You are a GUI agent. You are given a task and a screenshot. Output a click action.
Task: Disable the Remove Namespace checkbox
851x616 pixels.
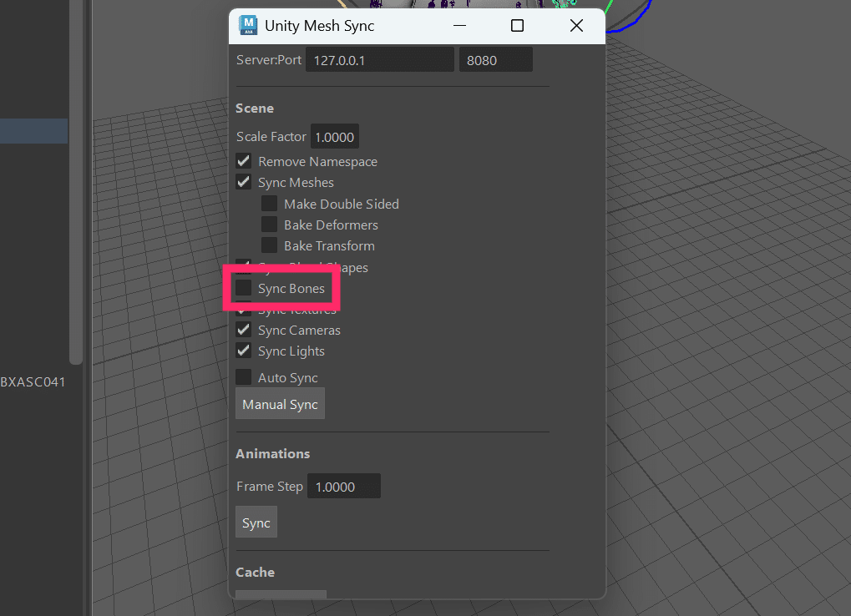coord(243,160)
